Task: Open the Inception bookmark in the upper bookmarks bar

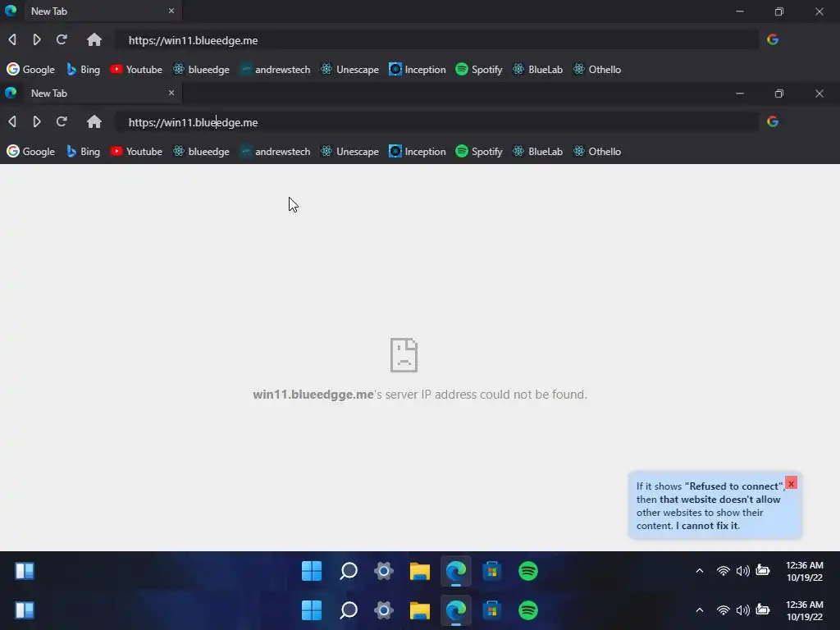Action: pyautogui.click(x=418, y=69)
